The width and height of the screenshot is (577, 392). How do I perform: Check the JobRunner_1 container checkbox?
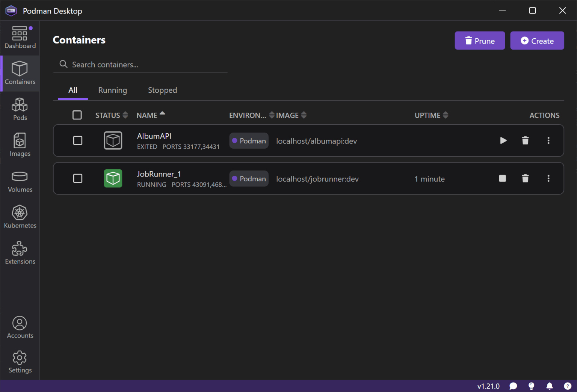click(x=78, y=178)
